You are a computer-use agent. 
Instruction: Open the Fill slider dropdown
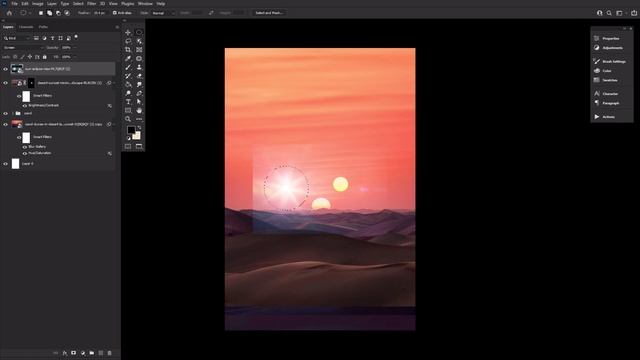(x=74, y=57)
